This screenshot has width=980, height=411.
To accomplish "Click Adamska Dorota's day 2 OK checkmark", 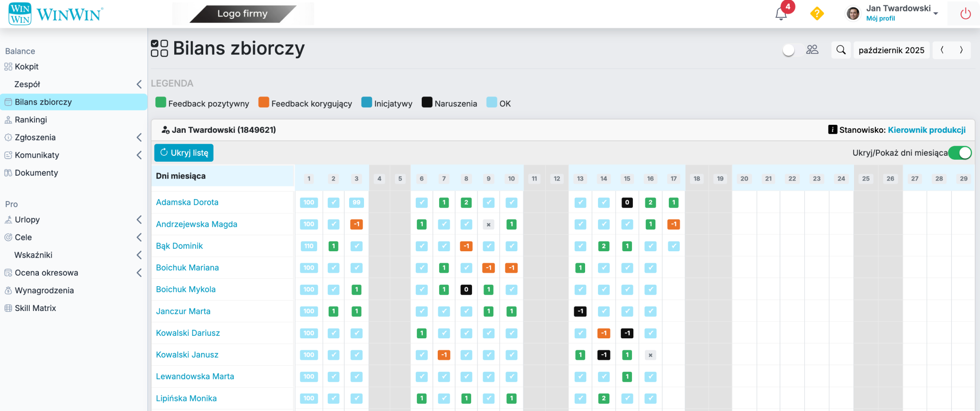I will pyautogui.click(x=333, y=203).
